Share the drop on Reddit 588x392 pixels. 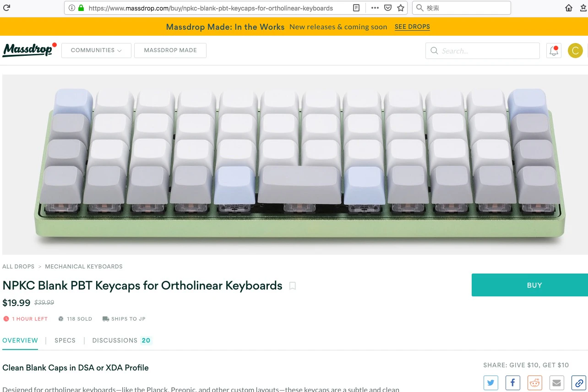(534, 383)
